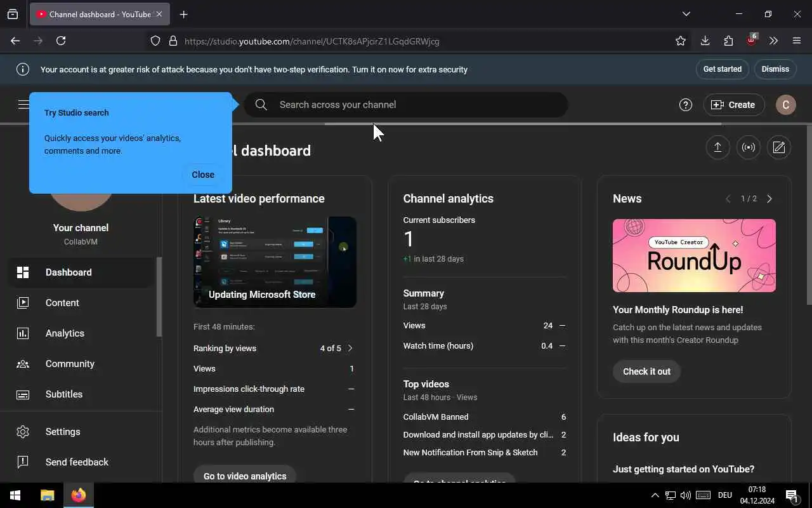Open CollabVM Banned top video
Image resolution: width=812 pixels, height=508 pixels.
tap(436, 417)
